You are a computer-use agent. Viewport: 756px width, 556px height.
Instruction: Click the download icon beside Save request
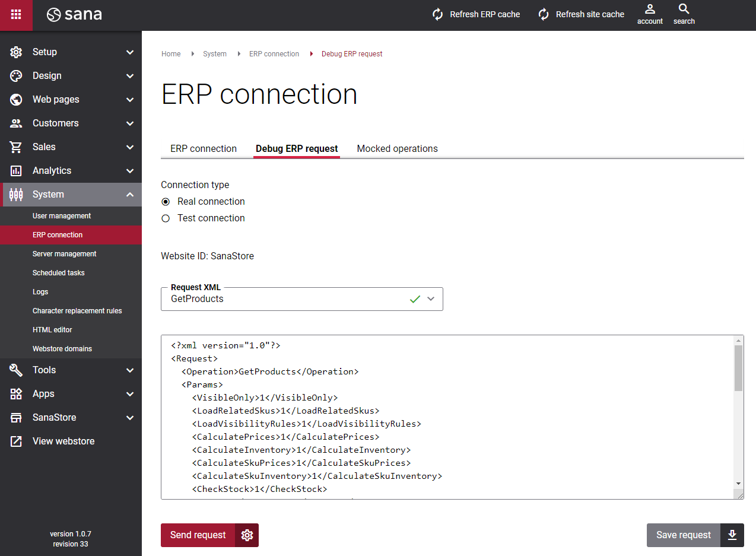(x=732, y=535)
